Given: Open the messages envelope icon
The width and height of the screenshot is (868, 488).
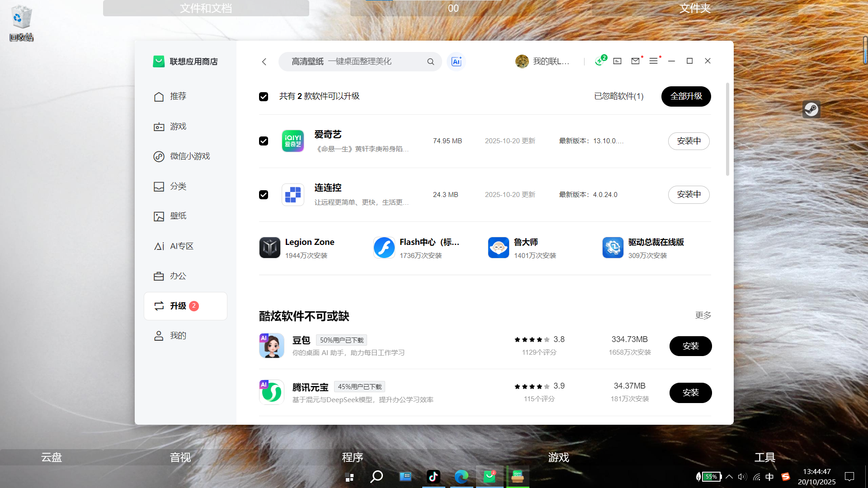Looking at the screenshot, I should [x=635, y=61].
